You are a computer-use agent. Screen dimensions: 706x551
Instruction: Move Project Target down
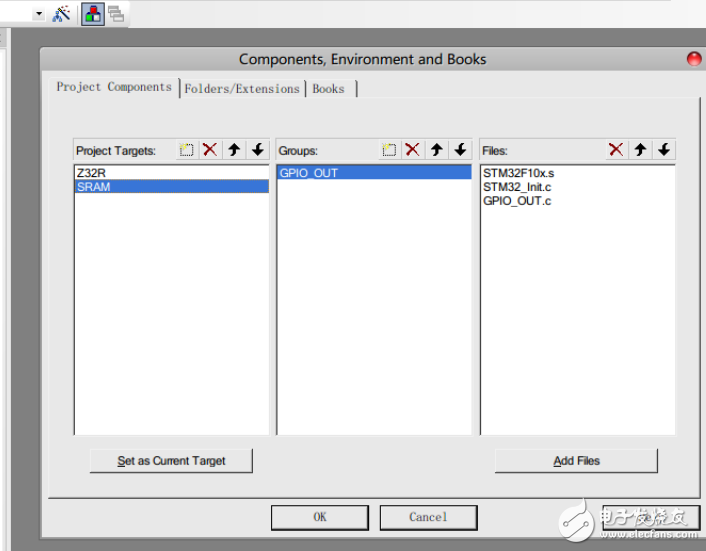coord(258,149)
